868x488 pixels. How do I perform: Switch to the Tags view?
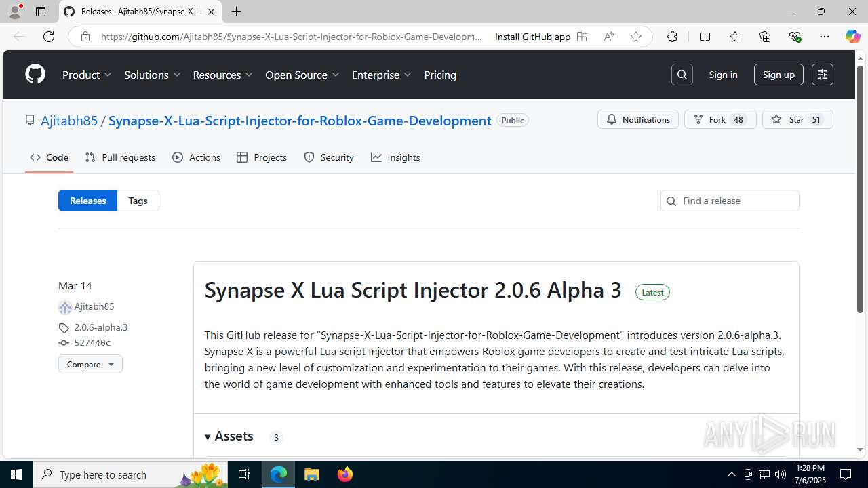pyautogui.click(x=138, y=201)
